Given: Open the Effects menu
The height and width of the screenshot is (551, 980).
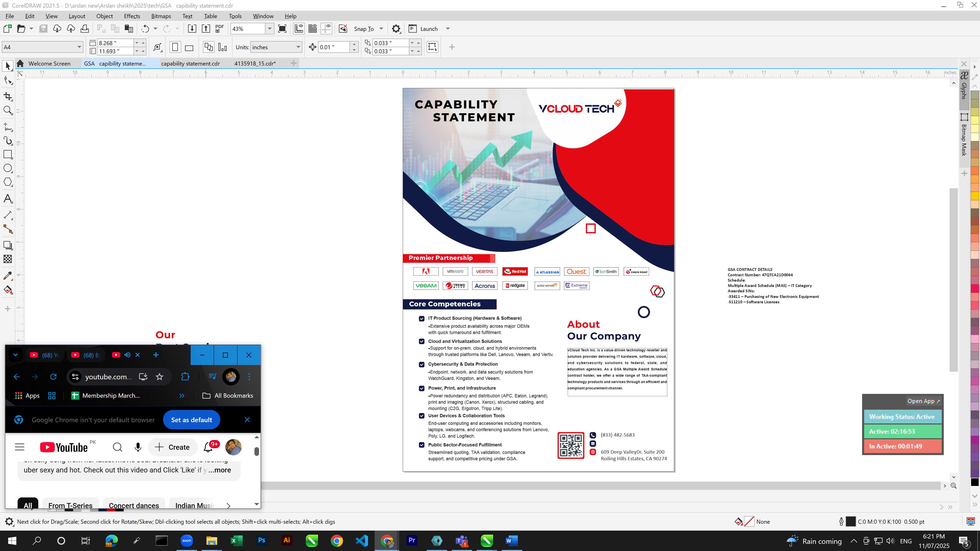Looking at the screenshot, I should pyautogui.click(x=132, y=16).
